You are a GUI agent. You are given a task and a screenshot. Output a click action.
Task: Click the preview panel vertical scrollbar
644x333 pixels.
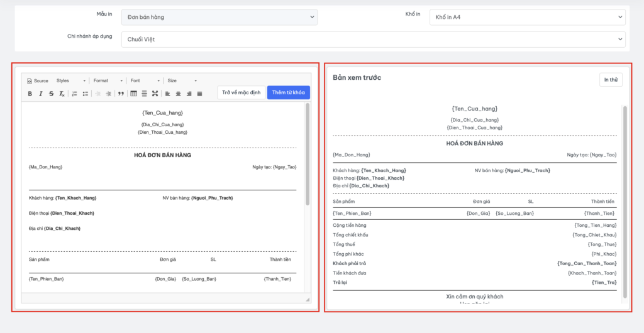[x=625, y=201]
